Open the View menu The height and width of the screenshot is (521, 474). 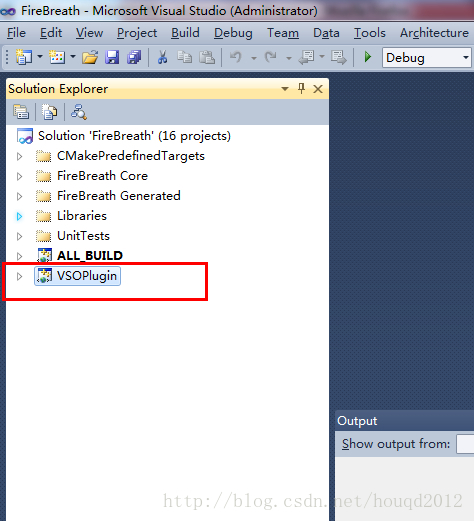pos(89,33)
